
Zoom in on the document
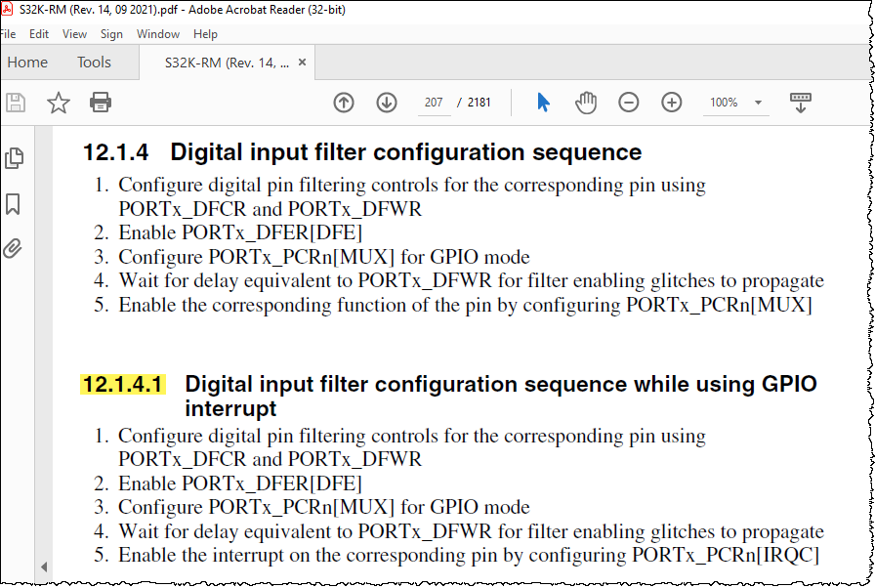pos(673,102)
